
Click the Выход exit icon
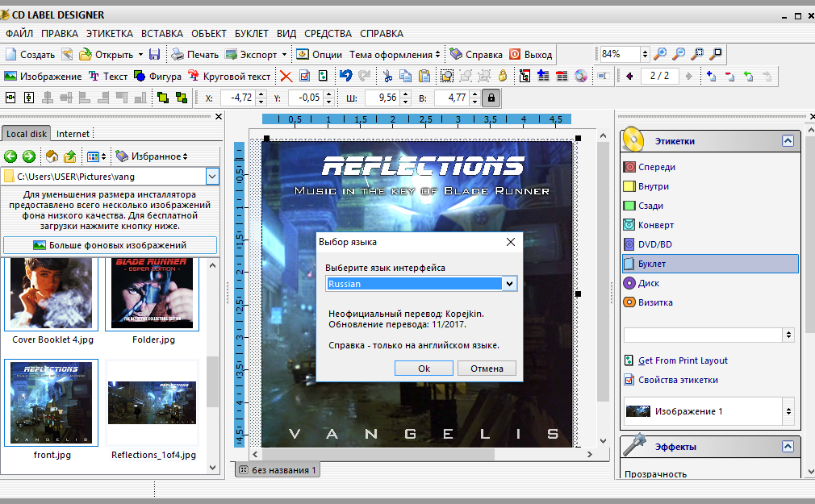(515, 54)
